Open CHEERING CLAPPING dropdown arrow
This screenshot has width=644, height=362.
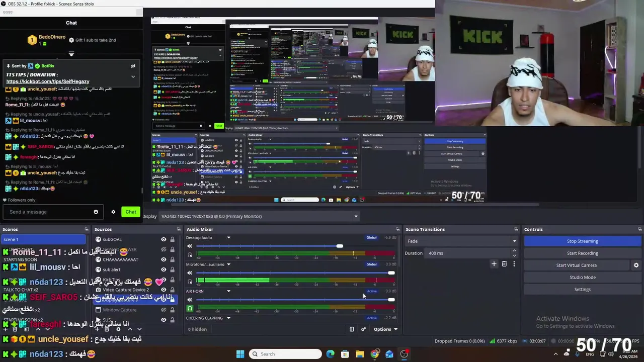tap(228, 318)
